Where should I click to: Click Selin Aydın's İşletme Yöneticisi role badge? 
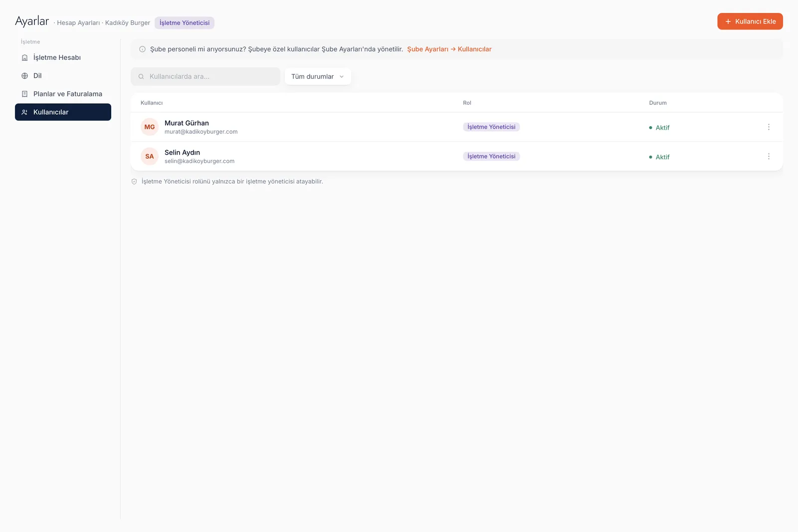point(491,157)
